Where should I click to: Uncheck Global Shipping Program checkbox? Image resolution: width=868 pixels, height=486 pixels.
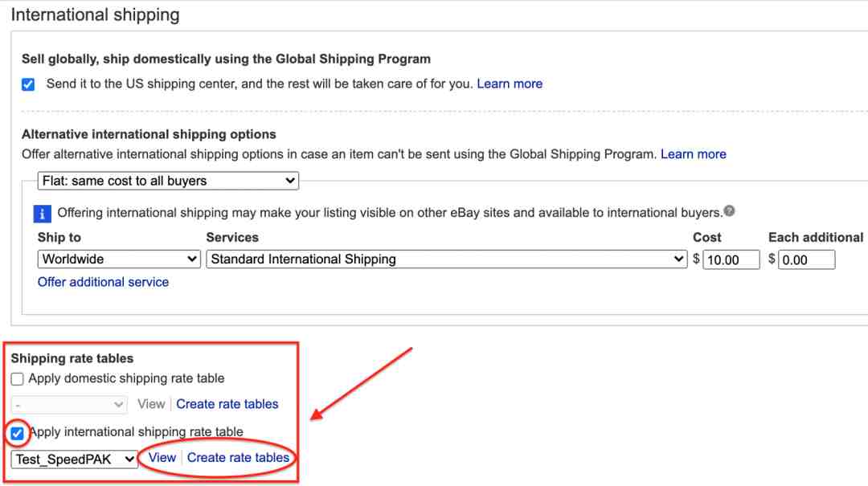[x=28, y=84]
